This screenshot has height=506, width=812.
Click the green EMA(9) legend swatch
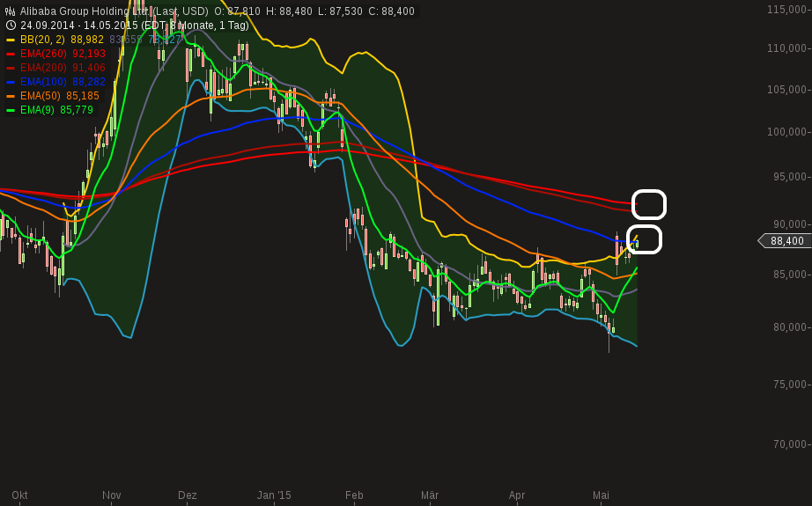point(11,110)
